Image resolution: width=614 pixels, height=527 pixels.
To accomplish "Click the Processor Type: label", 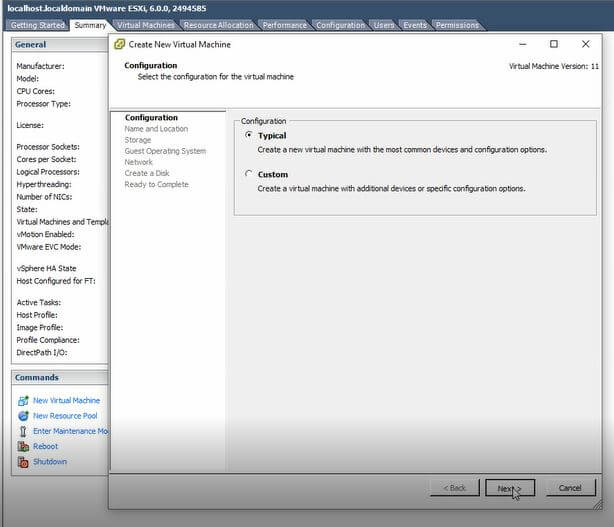I will pos(43,104).
